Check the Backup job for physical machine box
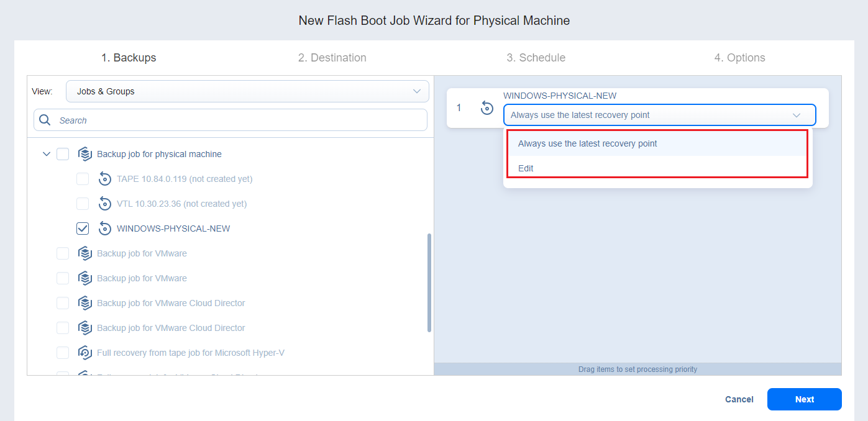The width and height of the screenshot is (868, 421). (63, 154)
